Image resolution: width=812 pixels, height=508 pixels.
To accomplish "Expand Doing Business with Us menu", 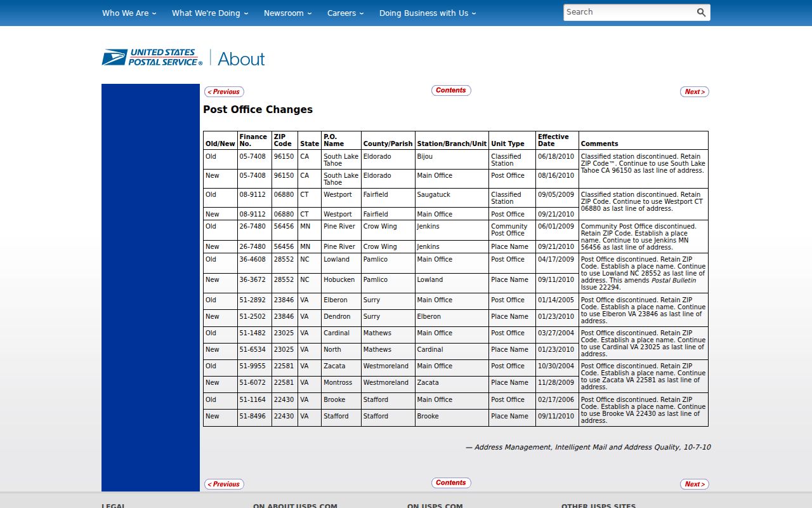I will (x=428, y=13).
